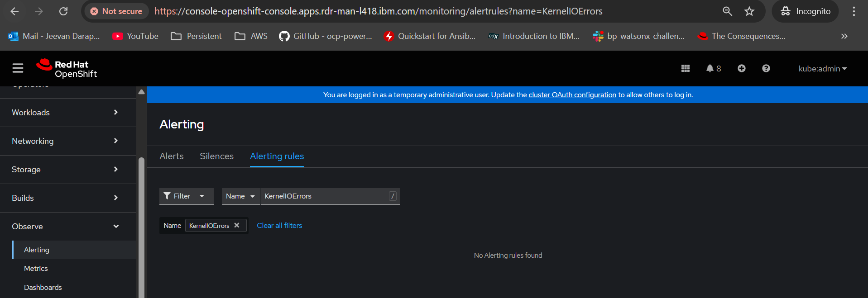The height and width of the screenshot is (298, 868).
Task: Open the kube:admin user menu
Action: [822, 69]
